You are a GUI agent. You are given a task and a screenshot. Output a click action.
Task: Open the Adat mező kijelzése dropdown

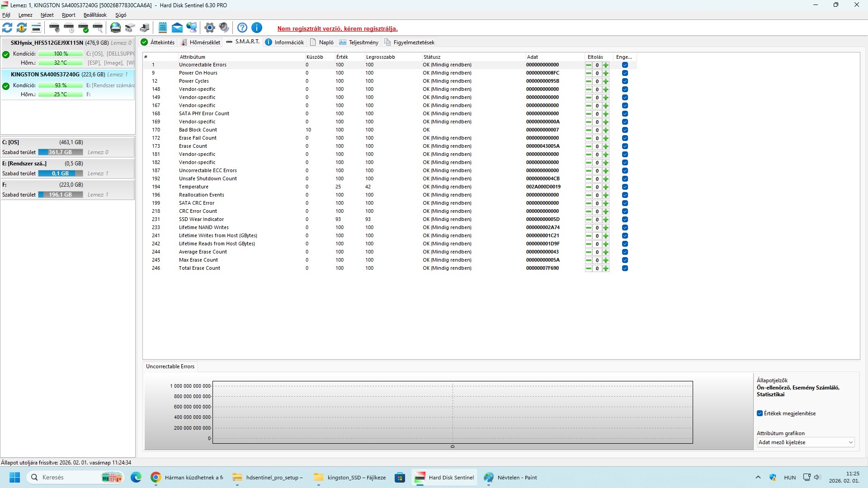806,442
